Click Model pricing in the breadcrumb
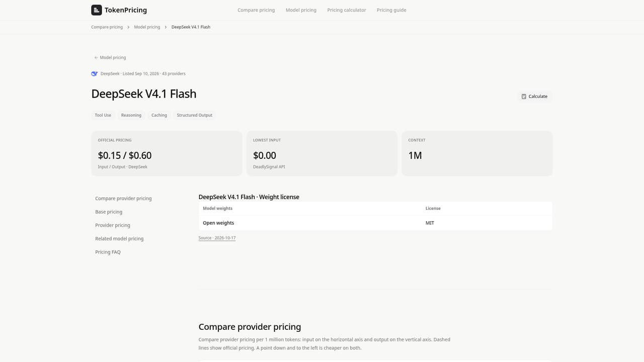This screenshot has width=644, height=362. coord(147,27)
